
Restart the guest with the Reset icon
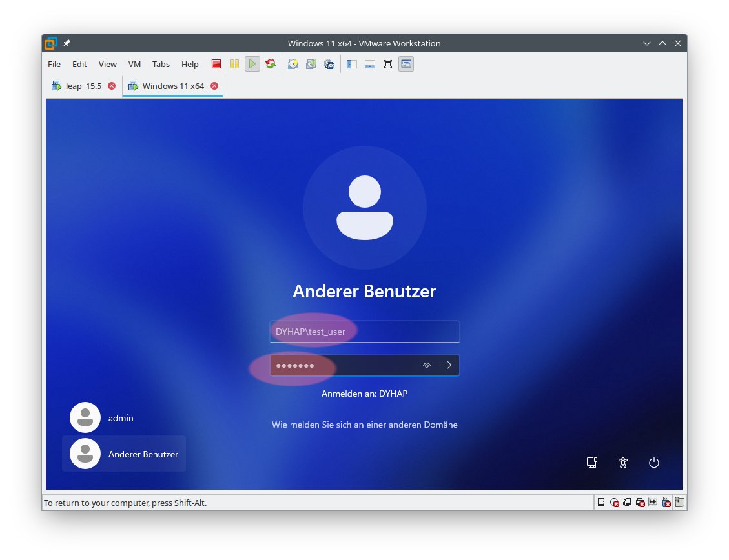click(271, 64)
